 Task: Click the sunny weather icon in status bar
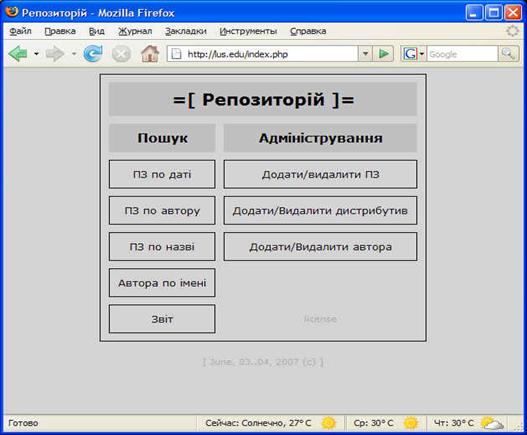coord(328,423)
